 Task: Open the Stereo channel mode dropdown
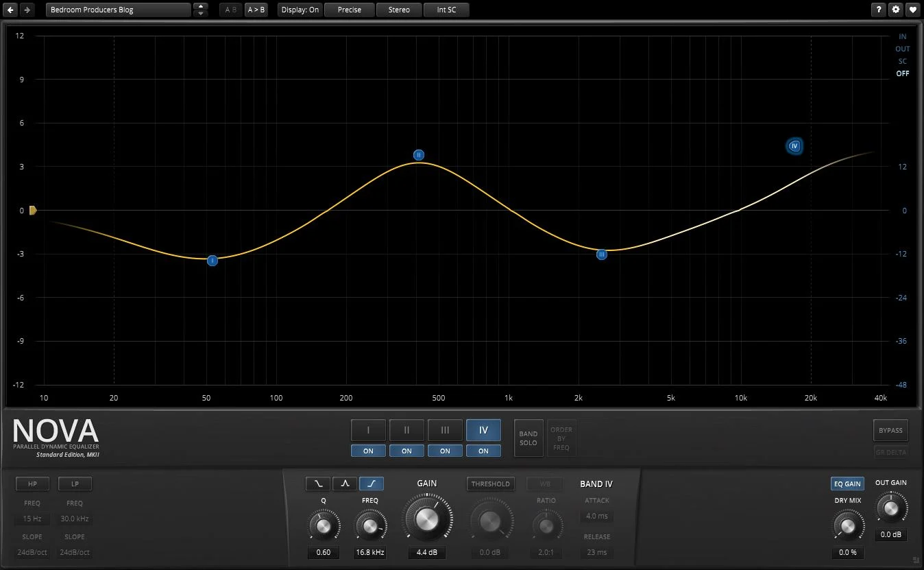coord(399,10)
